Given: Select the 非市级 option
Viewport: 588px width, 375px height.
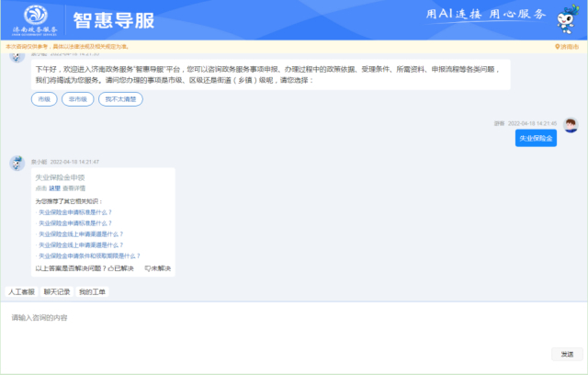Looking at the screenshot, I should pos(77,98).
